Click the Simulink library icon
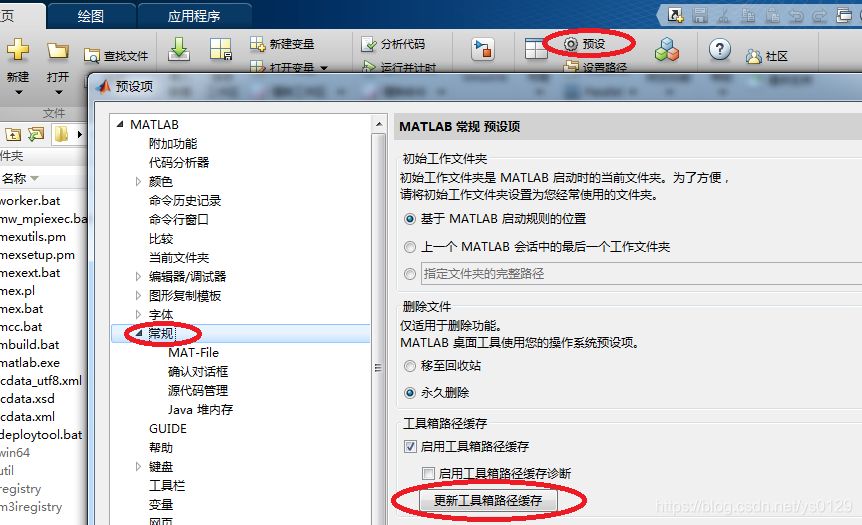 click(x=483, y=49)
